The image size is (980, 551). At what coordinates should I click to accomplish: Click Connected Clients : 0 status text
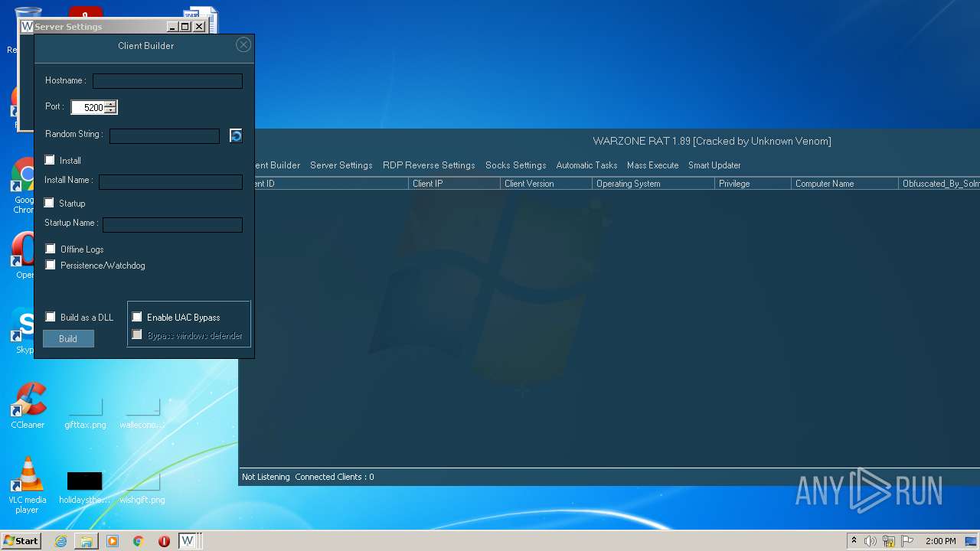click(335, 477)
